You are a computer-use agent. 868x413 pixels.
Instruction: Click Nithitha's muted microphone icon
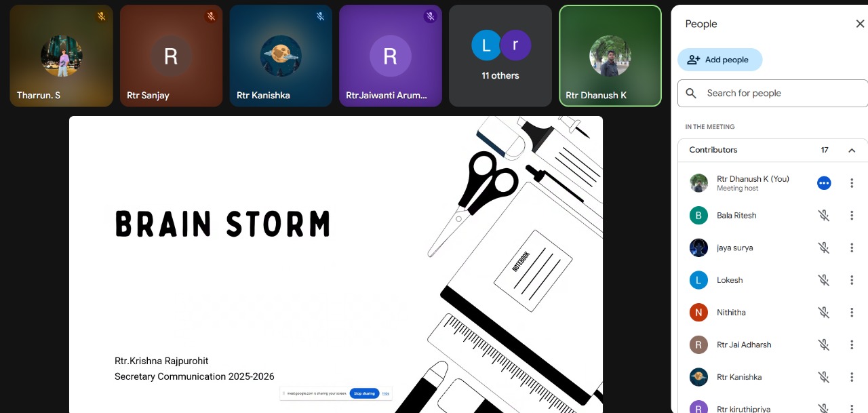[x=824, y=313]
